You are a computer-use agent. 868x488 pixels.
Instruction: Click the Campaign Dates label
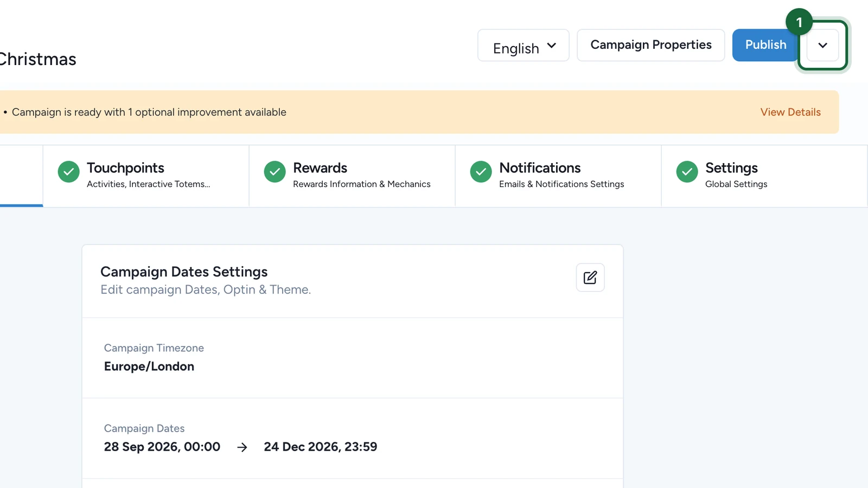coord(144,428)
